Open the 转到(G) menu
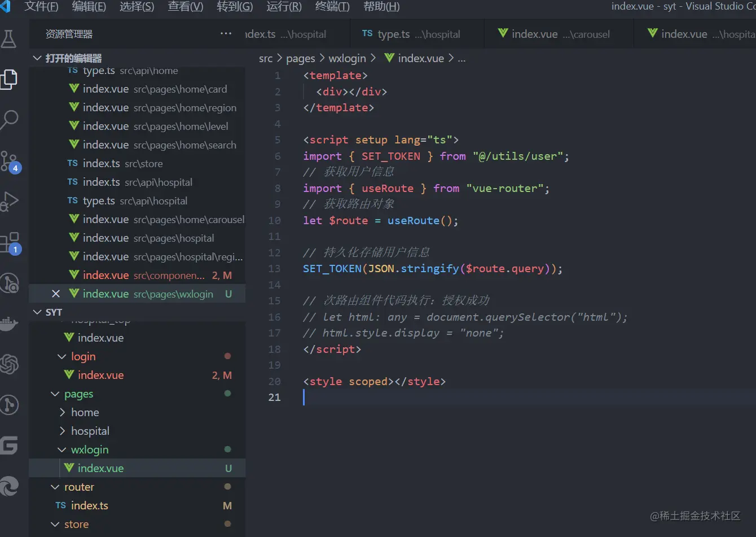Image resolution: width=756 pixels, height=537 pixels. pyautogui.click(x=235, y=7)
